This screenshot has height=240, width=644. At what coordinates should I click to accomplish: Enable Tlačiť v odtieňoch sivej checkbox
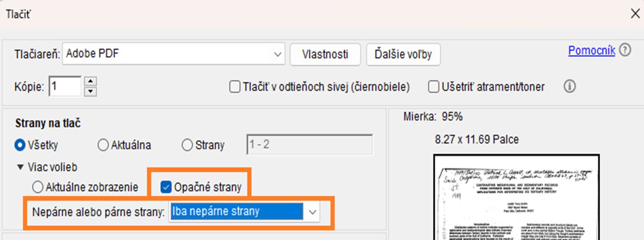pos(235,87)
